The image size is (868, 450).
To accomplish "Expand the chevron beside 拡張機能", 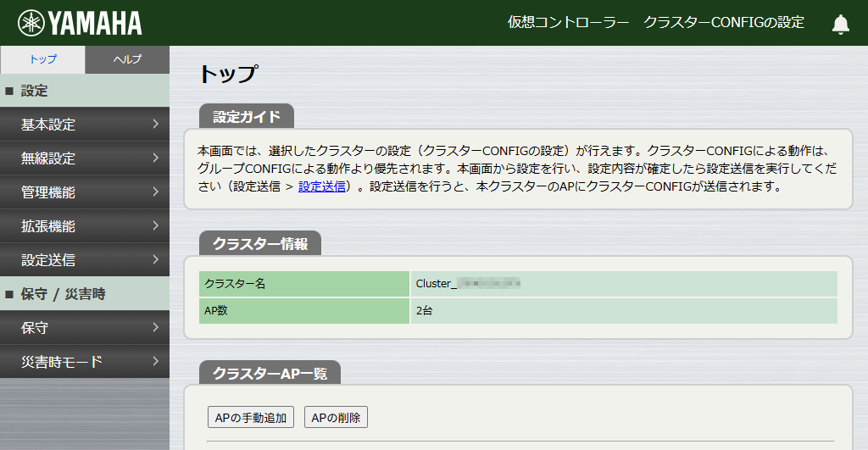I will point(156,225).
